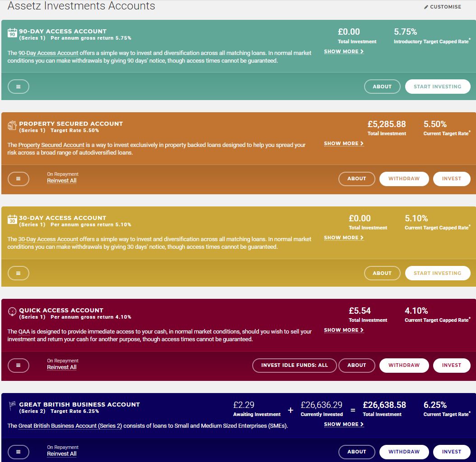This screenshot has width=476, height=462.
Task: Click the 6.25% current target rate
Action: (x=435, y=405)
